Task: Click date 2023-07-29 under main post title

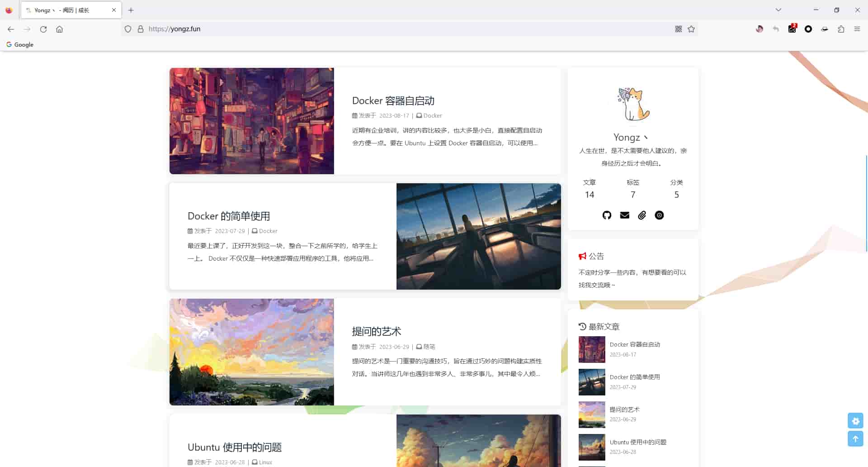Action: pos(230,231)
